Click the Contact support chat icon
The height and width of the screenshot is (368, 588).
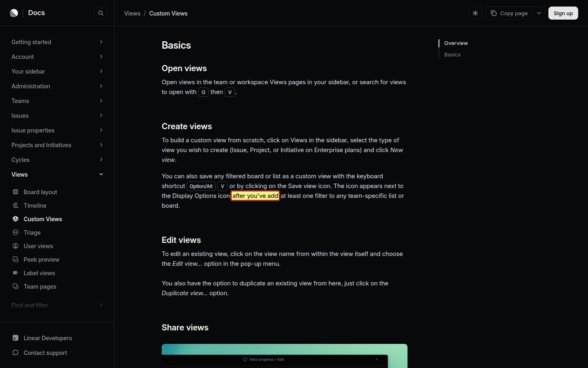click(16, 352)
